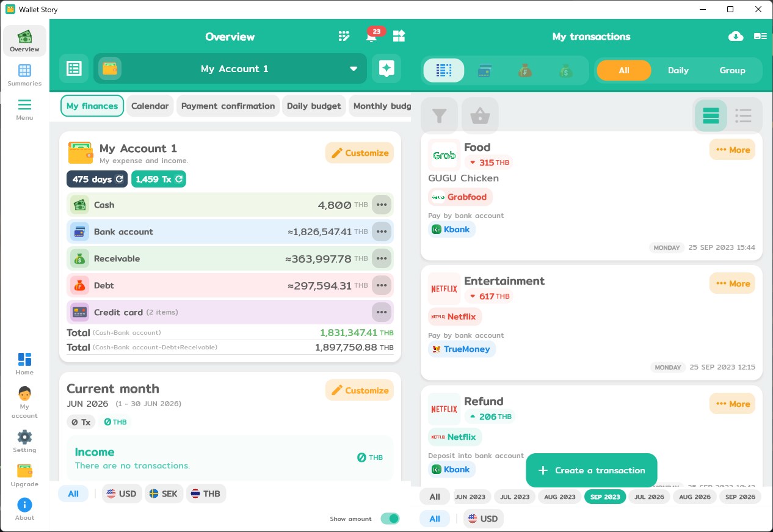Refresh the 1,459 Tx counter

pos(179,179)
